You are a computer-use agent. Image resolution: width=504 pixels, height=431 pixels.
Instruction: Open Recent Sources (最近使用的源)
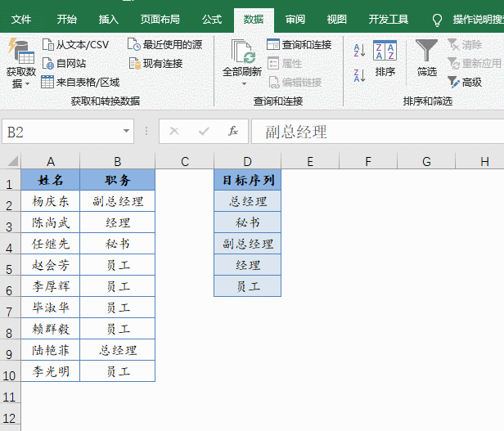coord(165,45)
